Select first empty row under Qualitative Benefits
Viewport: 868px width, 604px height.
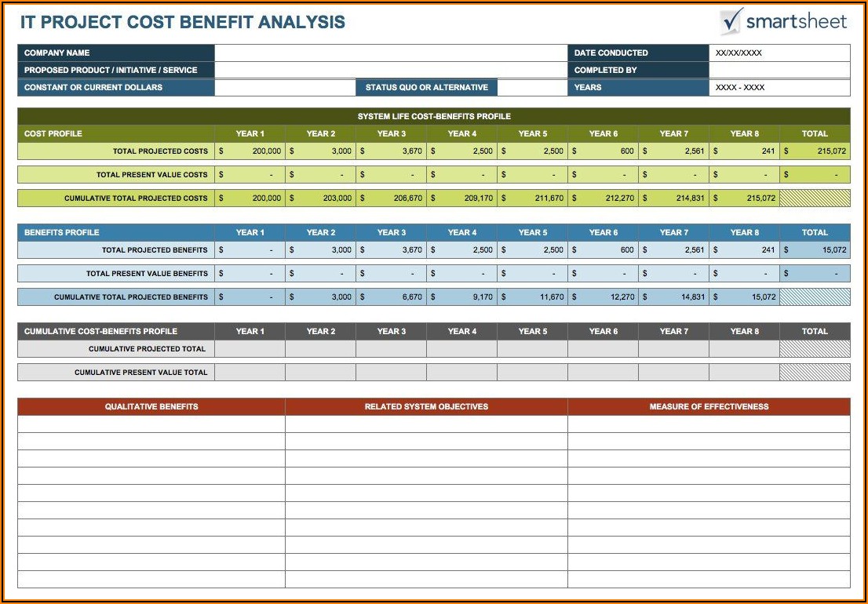[x=151, y=424]
